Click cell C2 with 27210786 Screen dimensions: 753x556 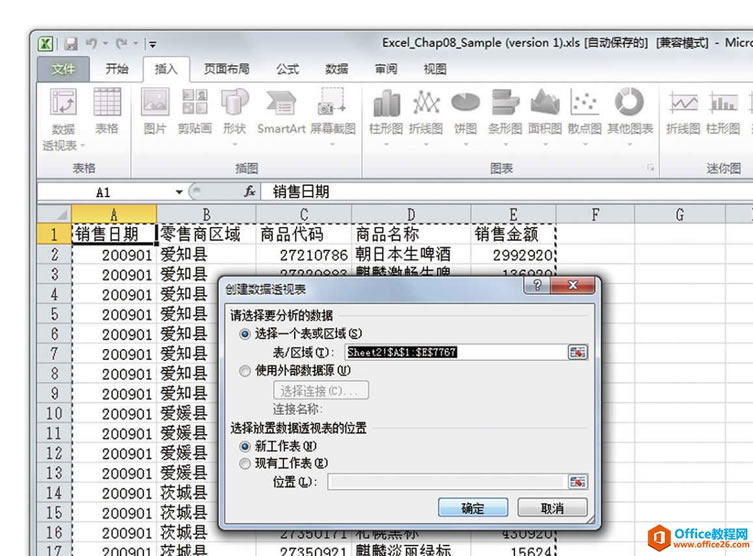pyautogui.click(x=304, y=254)
